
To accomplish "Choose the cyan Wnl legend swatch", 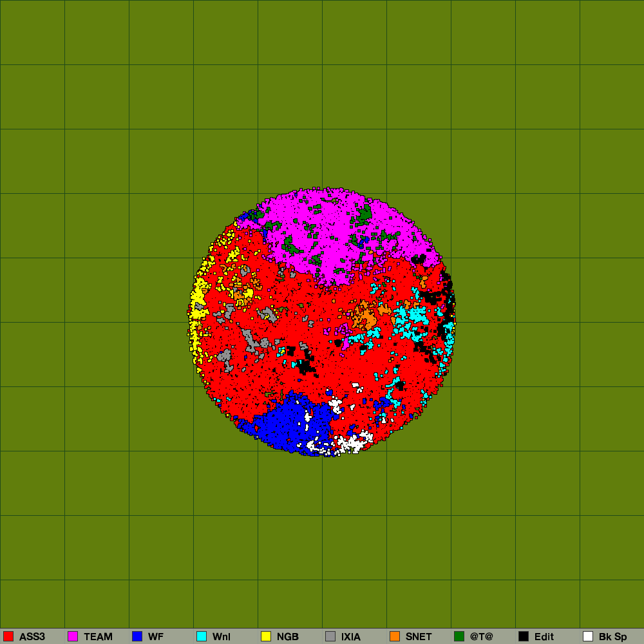I will 202,636.
